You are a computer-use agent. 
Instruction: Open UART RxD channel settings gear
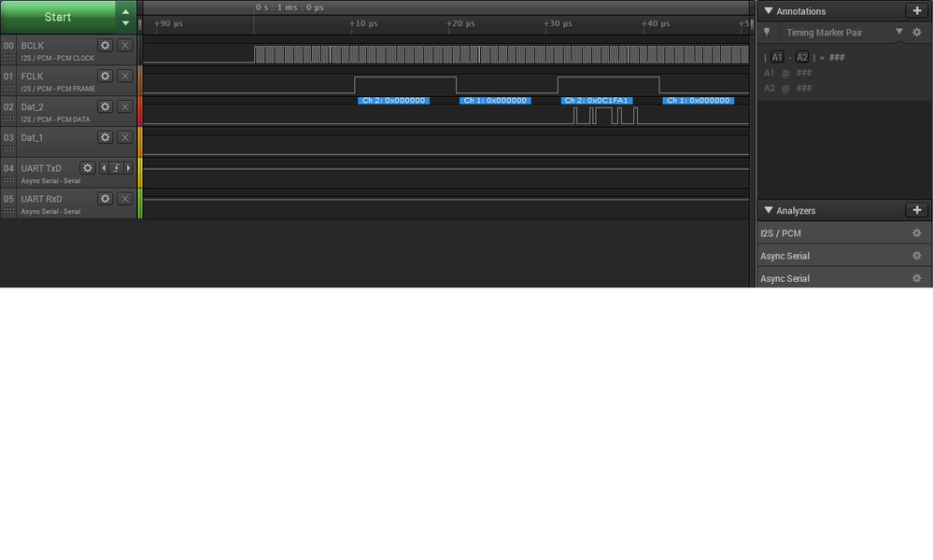pyautogui.click(x=106, y=199)
